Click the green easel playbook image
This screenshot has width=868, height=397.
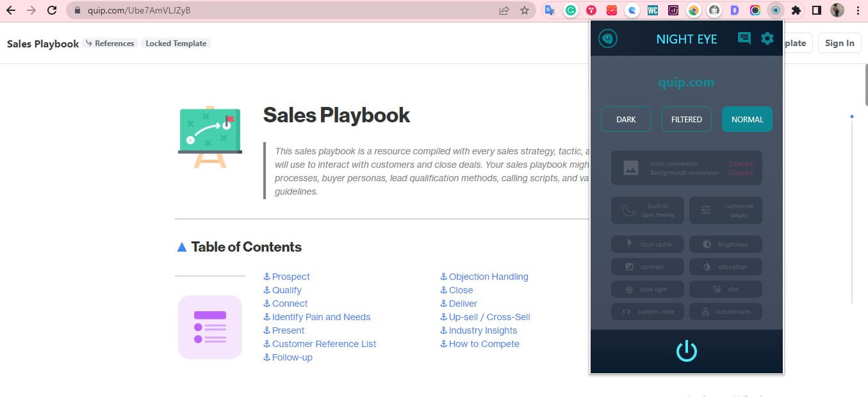[x=209, y=136]
